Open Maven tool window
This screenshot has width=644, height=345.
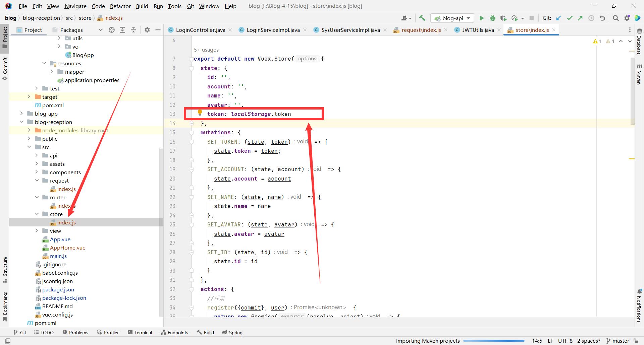[639, 74]
